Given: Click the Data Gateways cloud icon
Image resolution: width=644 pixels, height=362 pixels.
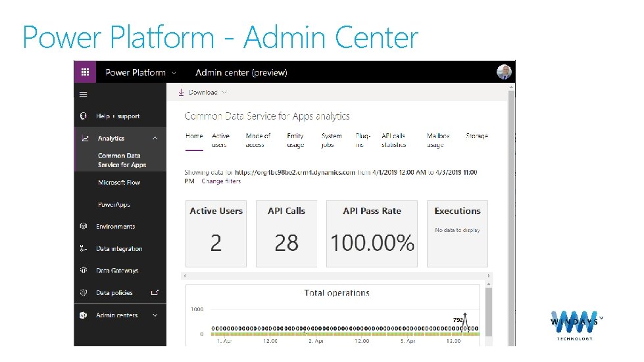Looking at the screenshot, I should pyautogui.click(x=84, y=270).
